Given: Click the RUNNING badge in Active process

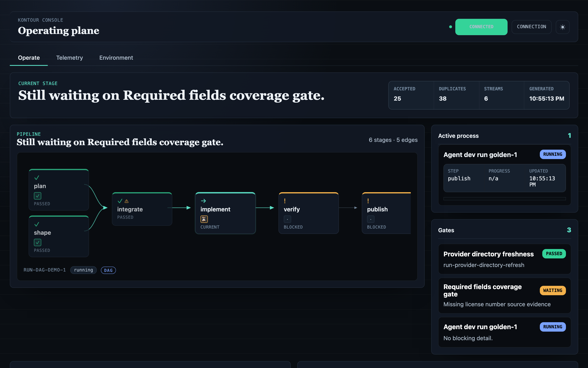Looking at the screenshot, I should 552,154.
